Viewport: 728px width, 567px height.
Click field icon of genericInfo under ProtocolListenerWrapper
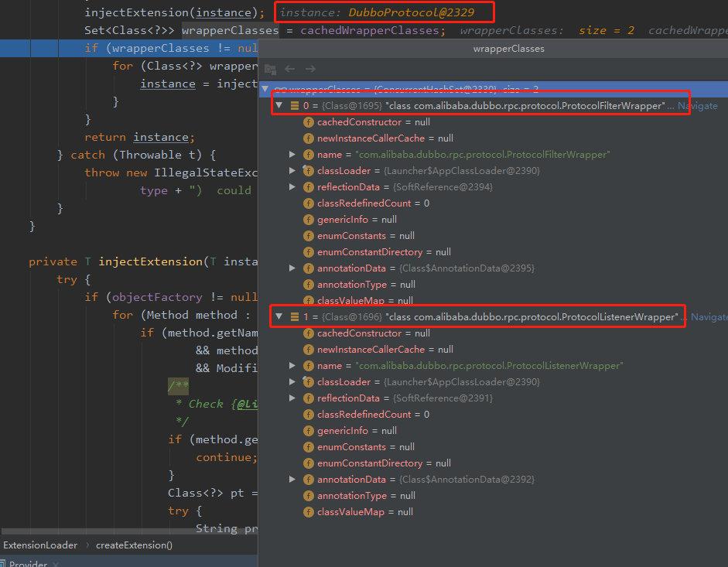308,431
